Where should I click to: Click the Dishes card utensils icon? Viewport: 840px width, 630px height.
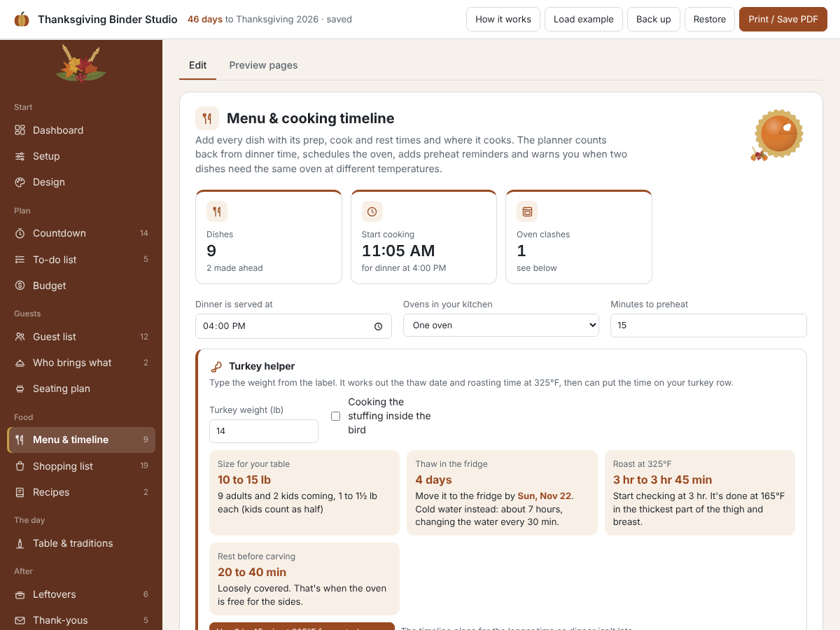217,211
